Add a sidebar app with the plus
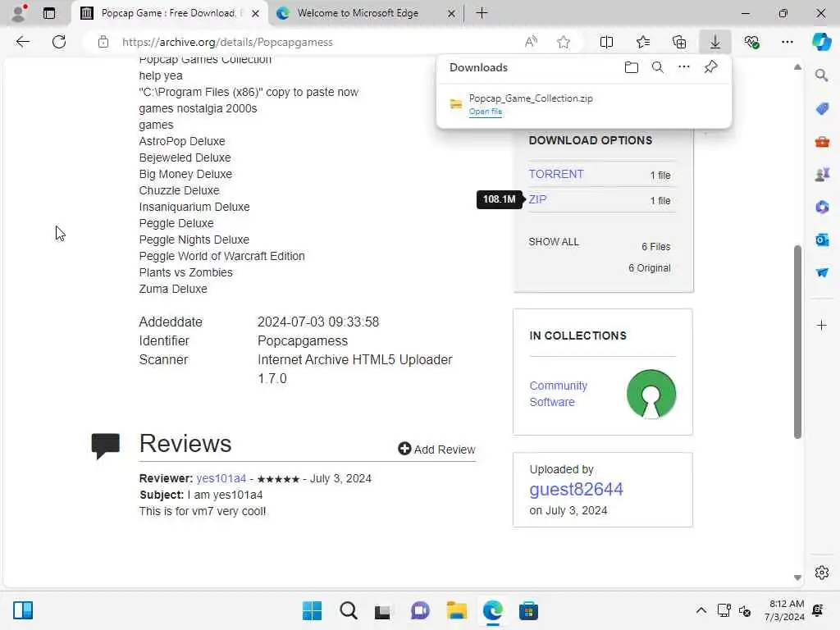The image size is (840, 630). (822, 325)
